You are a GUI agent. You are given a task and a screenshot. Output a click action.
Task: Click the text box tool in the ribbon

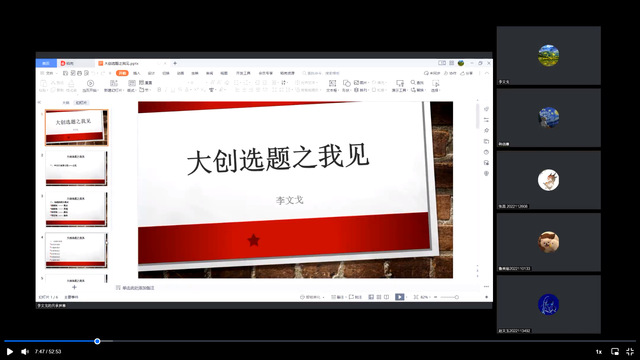(x=332, y=86)
